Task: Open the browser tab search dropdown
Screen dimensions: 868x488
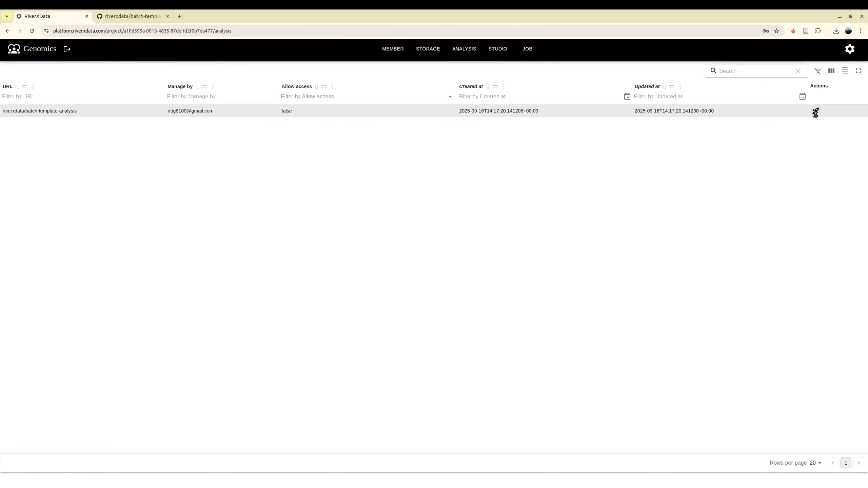Action: pyautogui.click(x=6, y=16)
